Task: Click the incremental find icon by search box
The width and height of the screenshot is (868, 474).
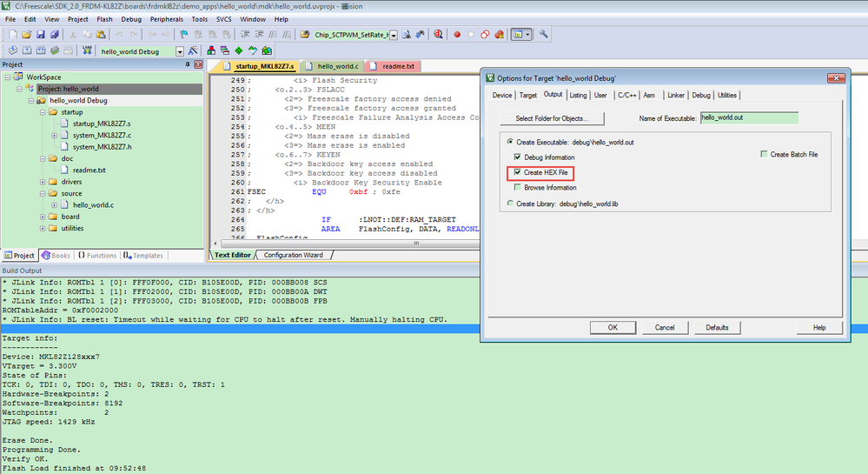Action: click(x=421, y=35)
